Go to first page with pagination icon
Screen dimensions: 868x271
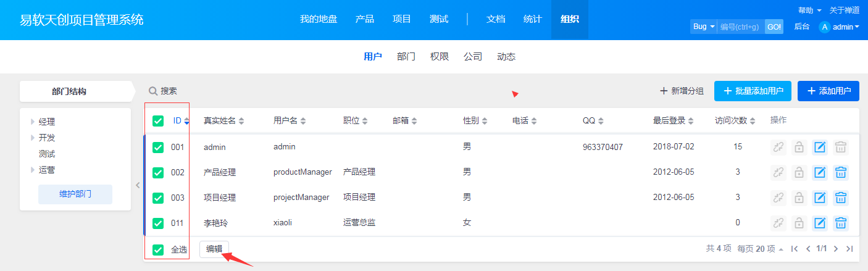795,249
